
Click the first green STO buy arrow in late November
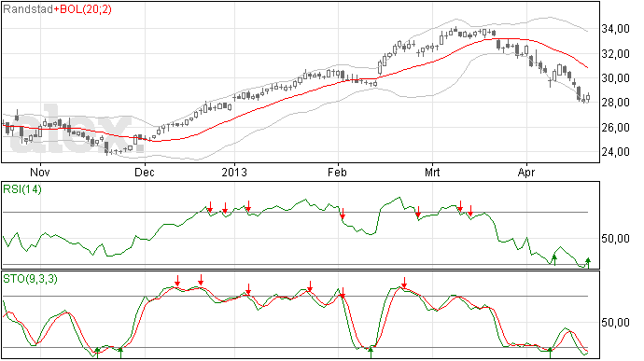click(97, 353)
